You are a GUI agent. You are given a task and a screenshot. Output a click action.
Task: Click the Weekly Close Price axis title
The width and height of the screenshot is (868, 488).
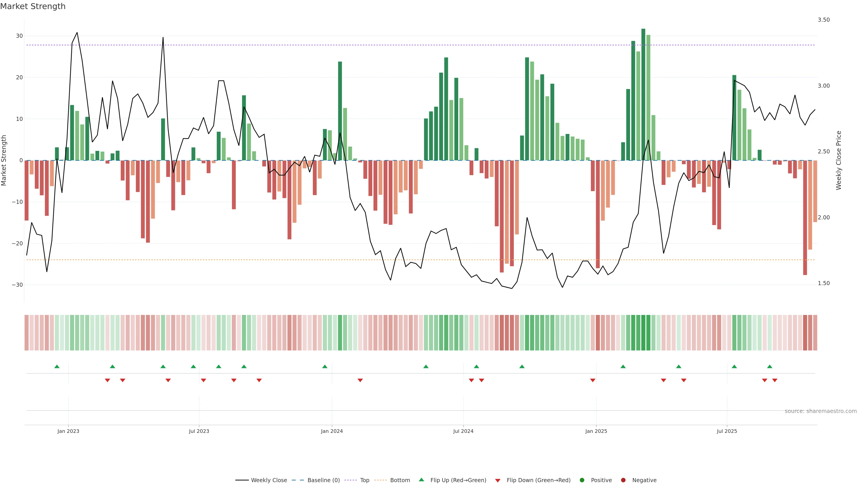pos(839,160)
